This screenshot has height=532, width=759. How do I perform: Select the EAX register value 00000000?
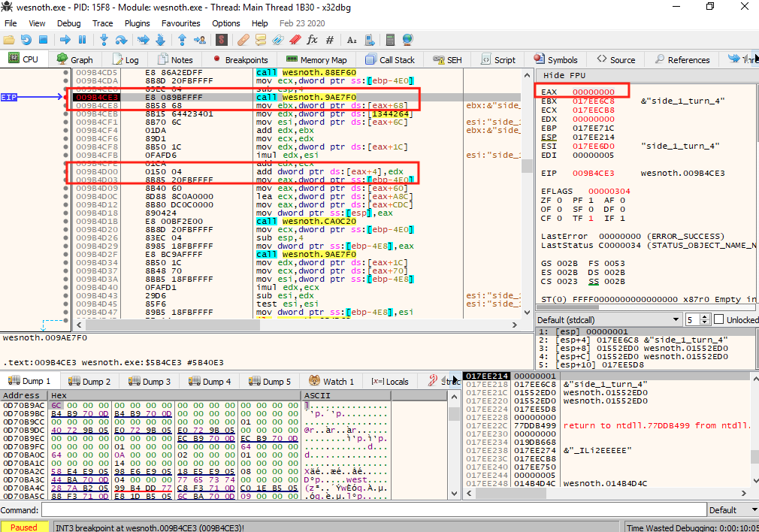coord(594,92)
